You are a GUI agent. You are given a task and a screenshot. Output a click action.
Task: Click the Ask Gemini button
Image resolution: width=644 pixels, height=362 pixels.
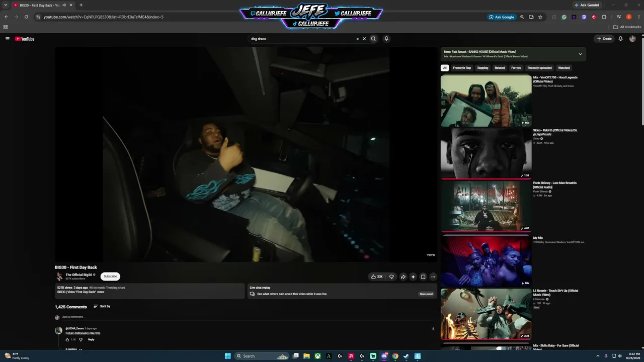[x=587, y=5]
